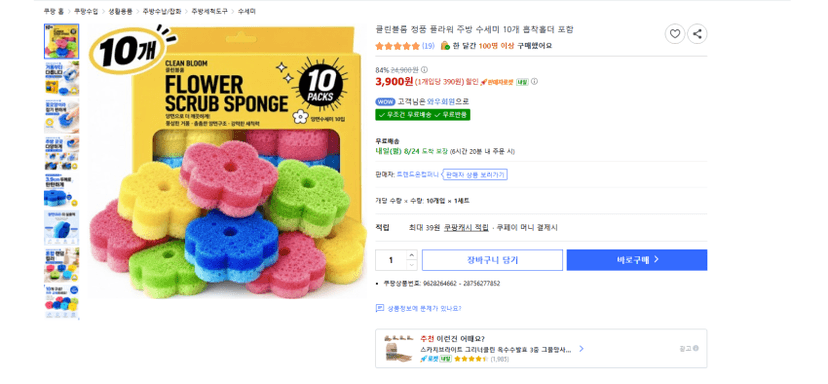Open speech bubble icon for product info issue
The width and height of the screenshot is (828, 384).
click(380, 308)
